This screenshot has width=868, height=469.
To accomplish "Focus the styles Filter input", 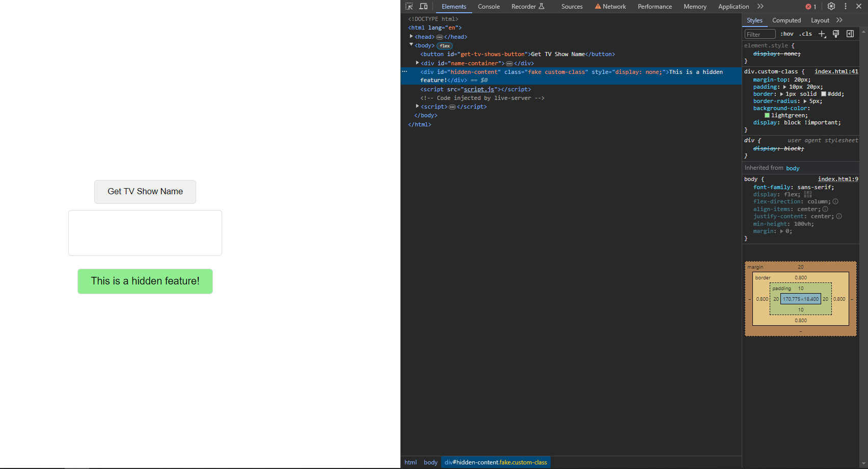I will coord(760,34).
